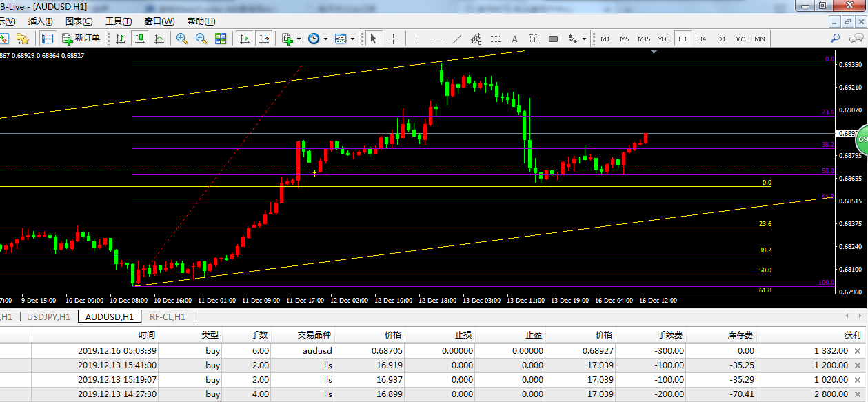The image size is (868, 402).
Task: Tile chart windows with grid icon
Action: pyautogui.click(x=221, y=39)
